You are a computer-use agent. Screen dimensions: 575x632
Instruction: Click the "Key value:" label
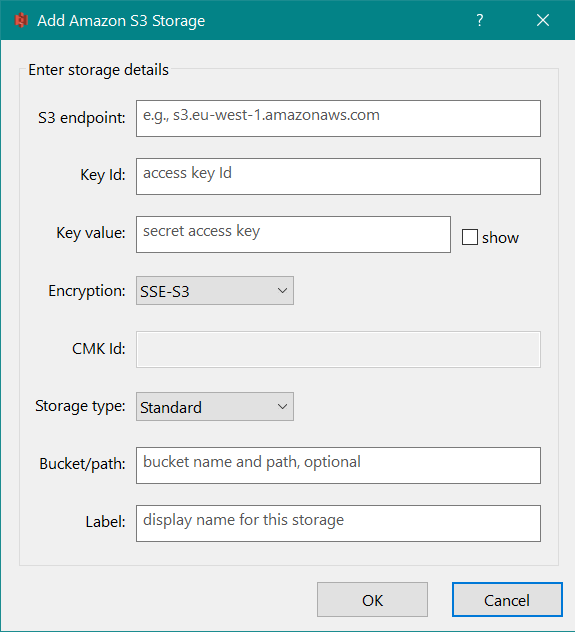[x=91, y=233]
